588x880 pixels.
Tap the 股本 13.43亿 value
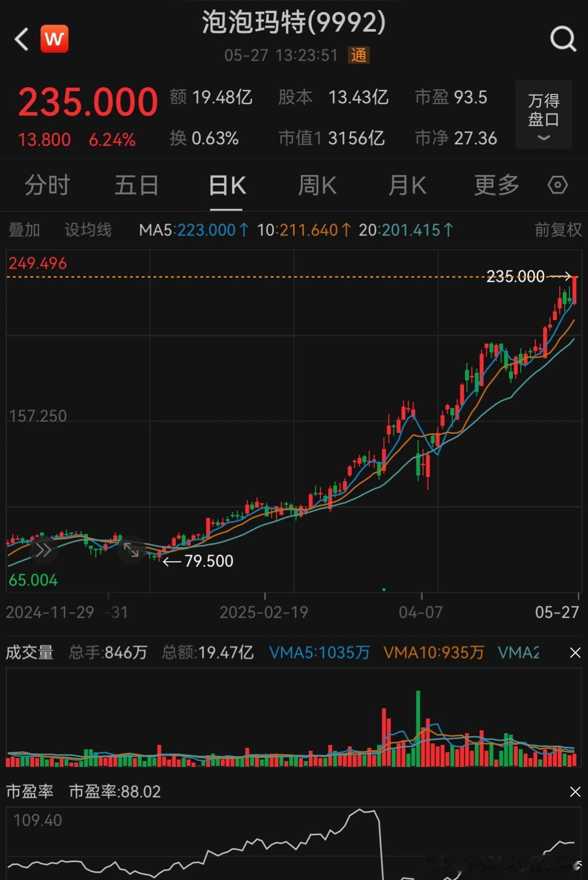333,98
